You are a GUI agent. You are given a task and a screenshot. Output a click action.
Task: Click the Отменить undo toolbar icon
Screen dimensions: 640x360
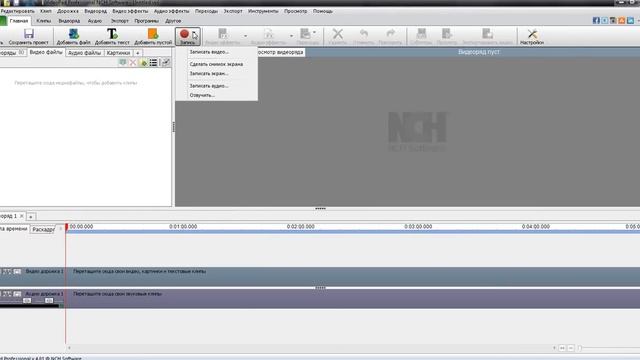point(364,33)
